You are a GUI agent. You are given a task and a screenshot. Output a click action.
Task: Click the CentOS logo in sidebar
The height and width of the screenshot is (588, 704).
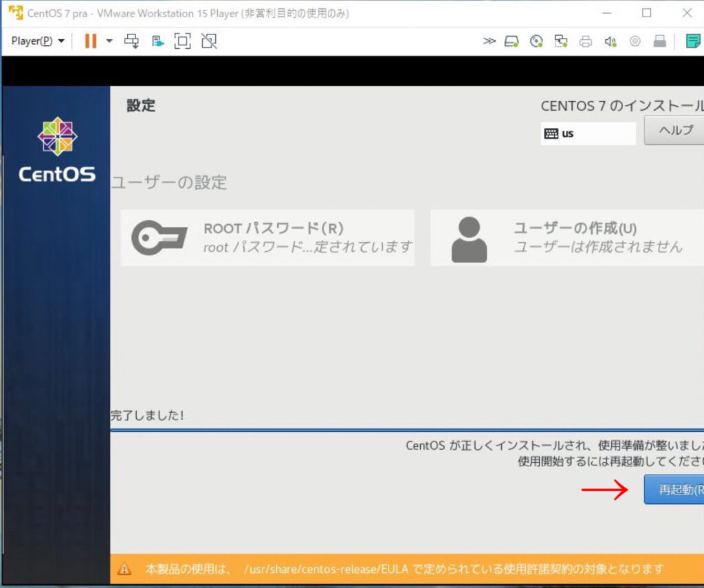57,150
